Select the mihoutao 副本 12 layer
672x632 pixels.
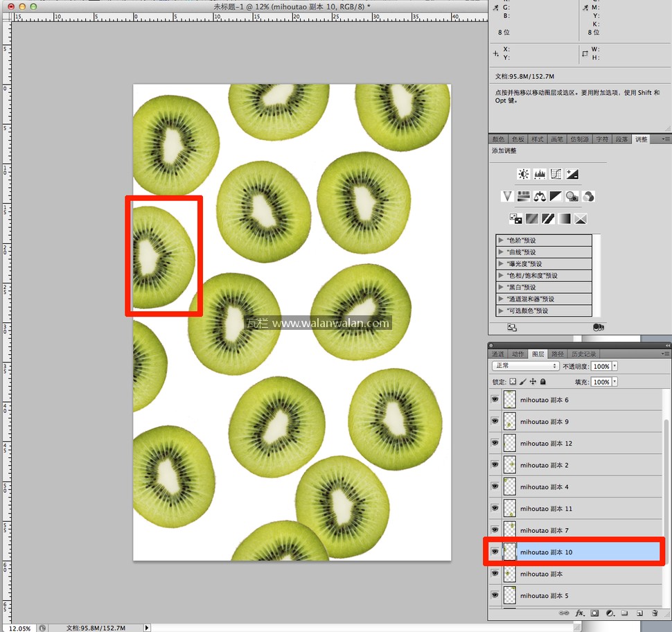tap(546, 444)
